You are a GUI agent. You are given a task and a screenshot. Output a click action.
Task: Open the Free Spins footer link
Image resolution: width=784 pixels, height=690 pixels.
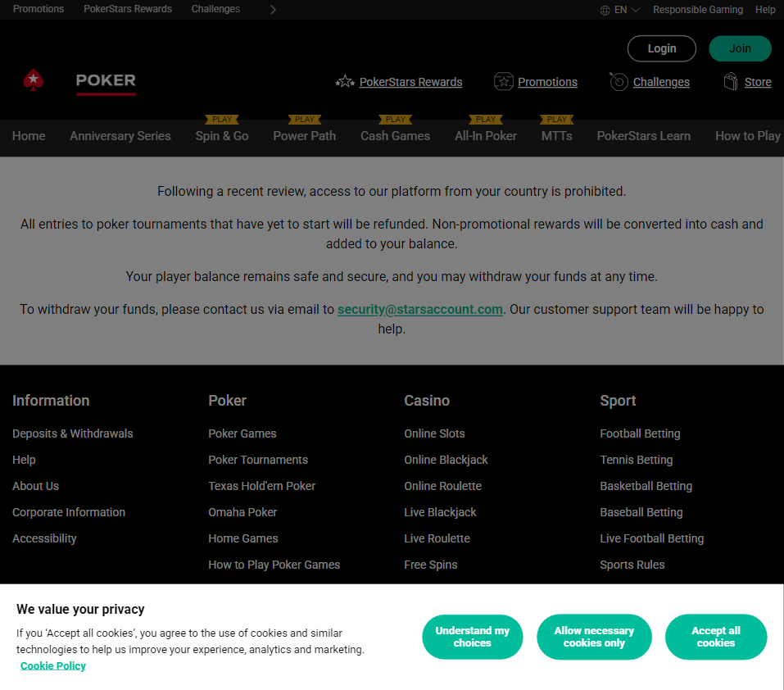pos(430,565)
